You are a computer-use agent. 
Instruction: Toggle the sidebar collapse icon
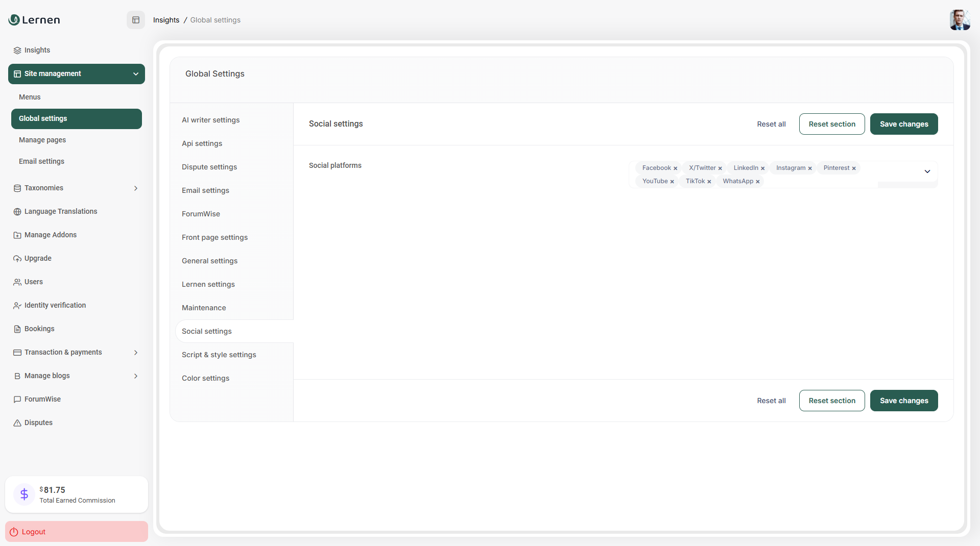[136, 20]
